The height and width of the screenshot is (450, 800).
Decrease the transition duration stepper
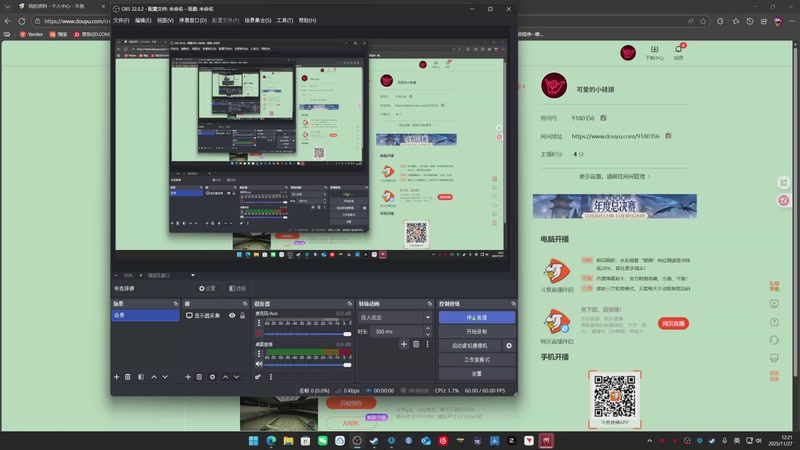coord(428,335)
